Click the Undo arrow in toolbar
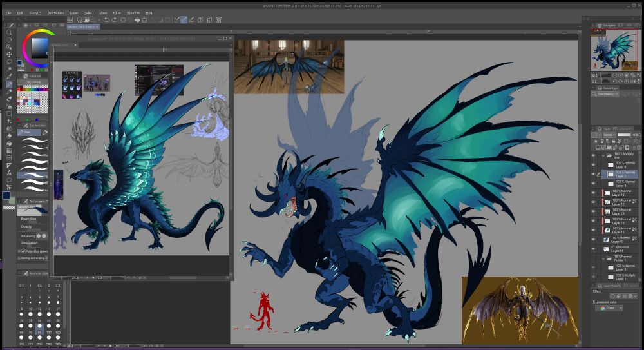This screenshot has height=350, width=644. pos(106,19)
